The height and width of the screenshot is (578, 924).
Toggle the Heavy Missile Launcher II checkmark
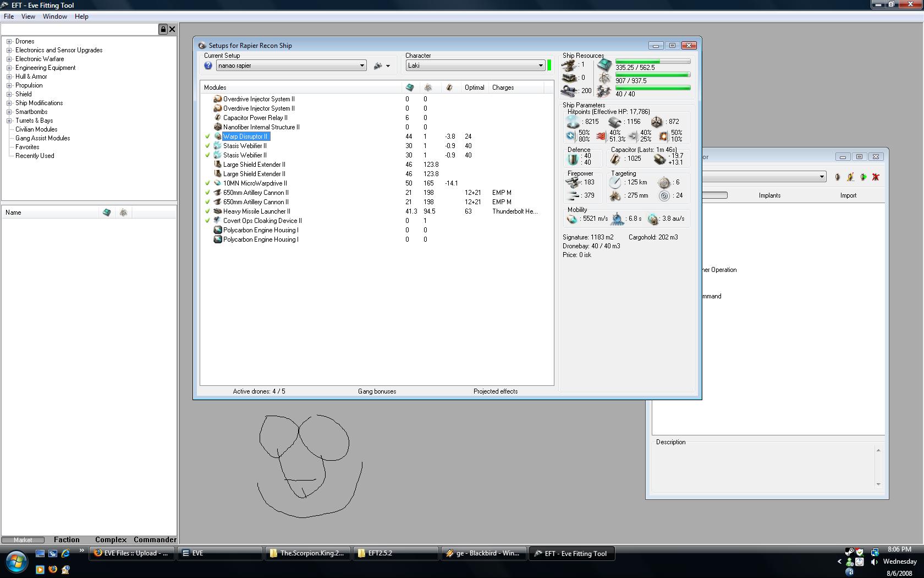207,211
